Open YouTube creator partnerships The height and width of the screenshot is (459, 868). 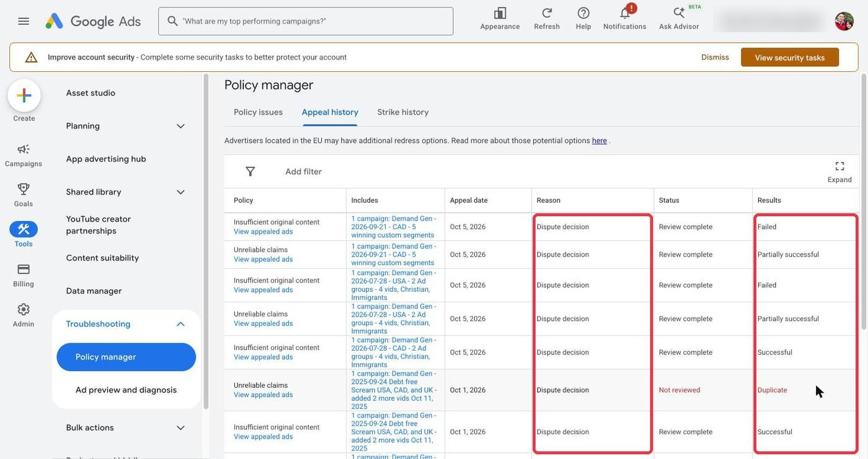click(99, 225)
